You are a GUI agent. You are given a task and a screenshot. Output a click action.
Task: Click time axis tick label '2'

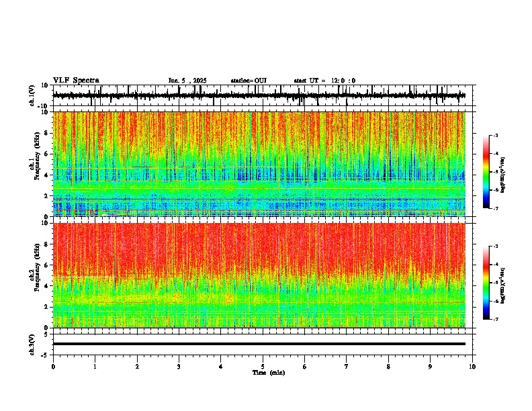pos(137,367)
